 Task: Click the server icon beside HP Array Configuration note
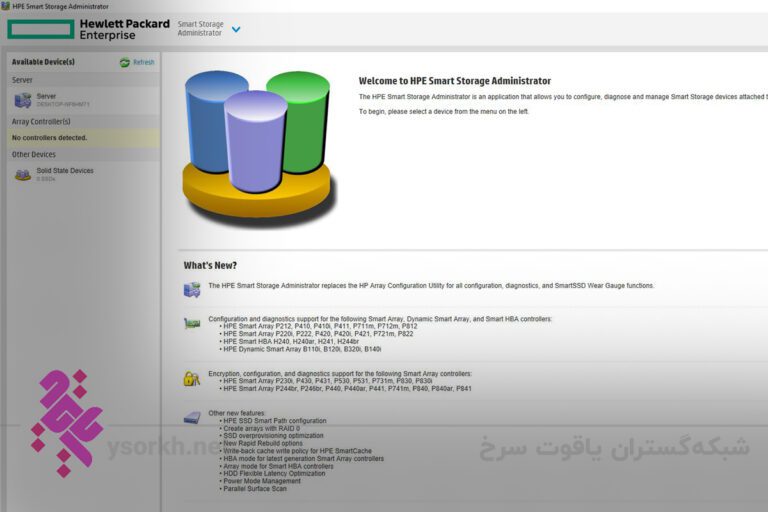192,290
